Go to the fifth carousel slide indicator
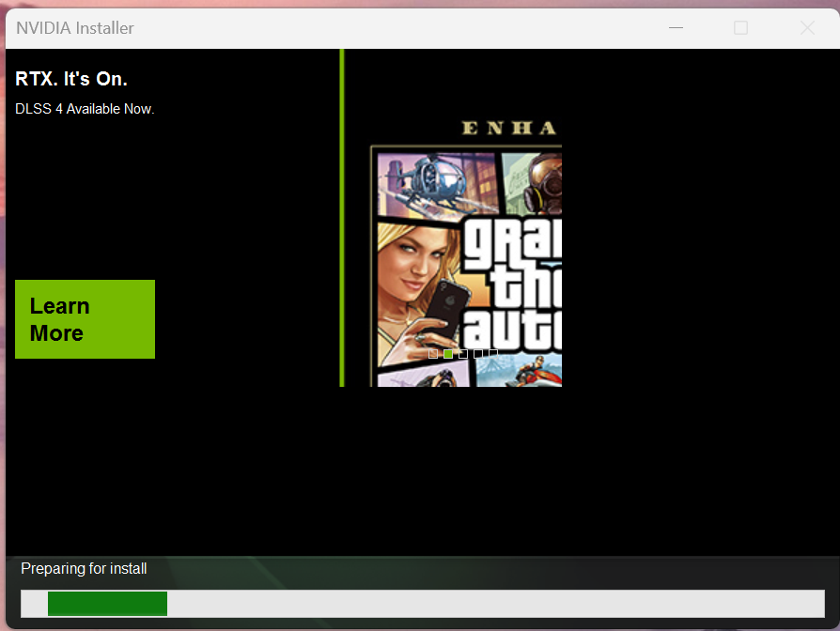Image resolution: width=840 pixels, height=631 pixels. point(493,354)
